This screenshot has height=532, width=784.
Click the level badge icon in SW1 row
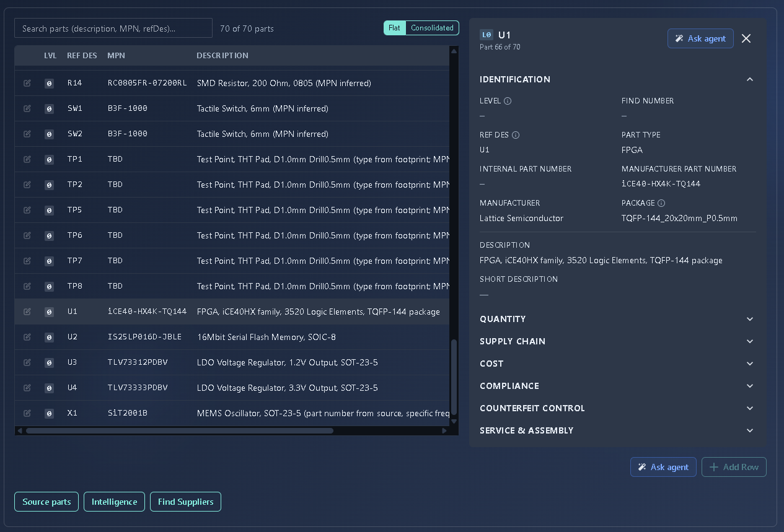point(49,108)
